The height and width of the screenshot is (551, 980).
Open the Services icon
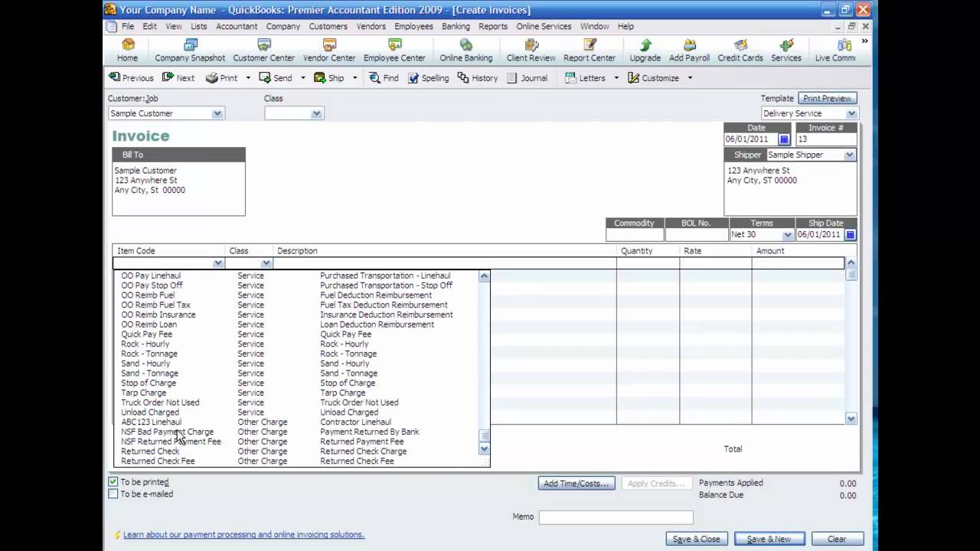click(x=786, y=51)
